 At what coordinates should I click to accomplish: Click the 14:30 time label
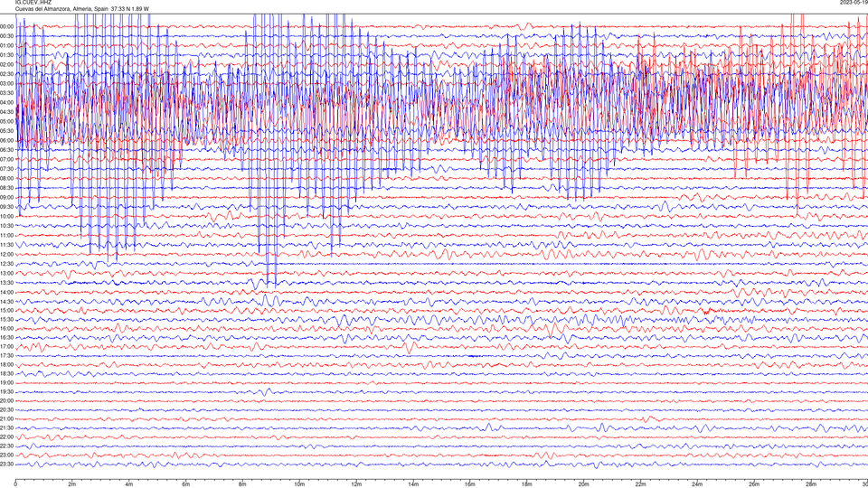[6, 302]
